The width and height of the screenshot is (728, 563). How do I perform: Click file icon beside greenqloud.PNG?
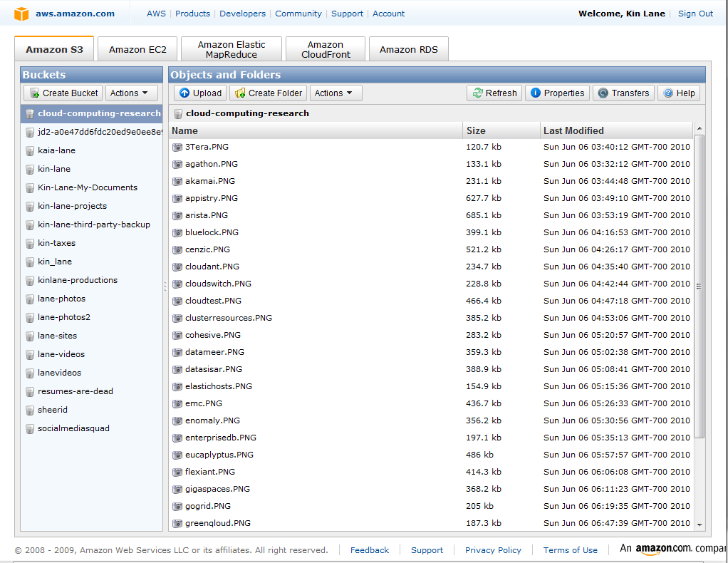click(177, 524)
